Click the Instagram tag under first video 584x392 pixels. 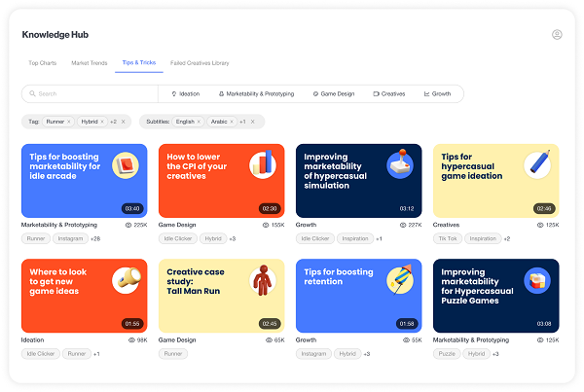coord(70,238)
